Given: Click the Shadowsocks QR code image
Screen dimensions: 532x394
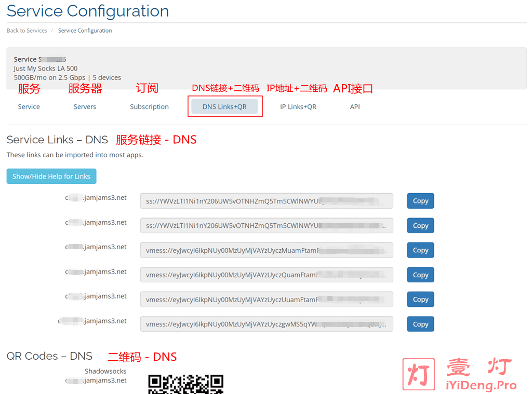Looking at the screenshot, I should [186, 384].
